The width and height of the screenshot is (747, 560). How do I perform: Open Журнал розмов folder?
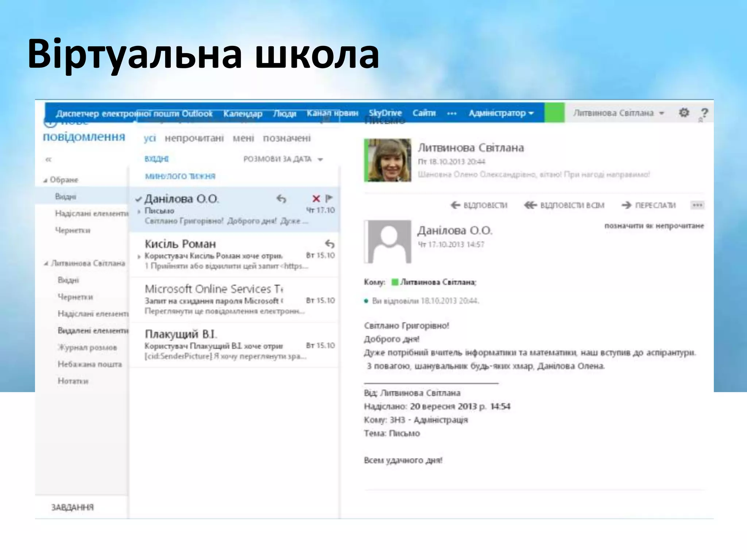(x=87, y=347)
